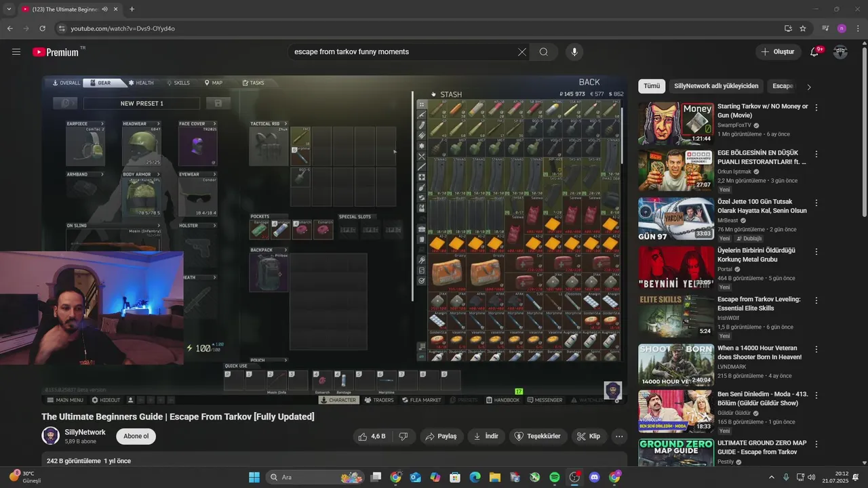Click the Teşekkürler thanks button
868x488 pixels.
click(x=538, y=436)
